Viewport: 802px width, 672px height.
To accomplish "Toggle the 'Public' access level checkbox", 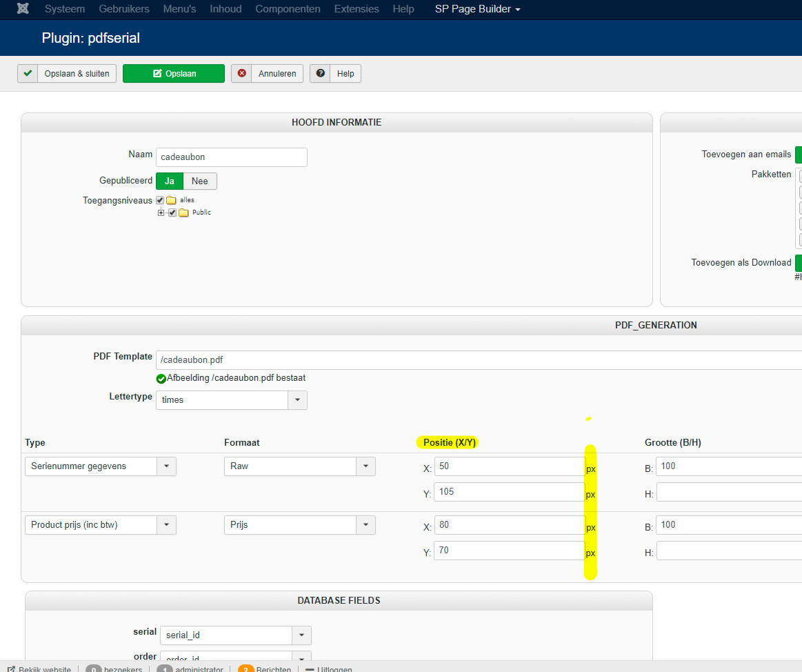I will point(172,213).
